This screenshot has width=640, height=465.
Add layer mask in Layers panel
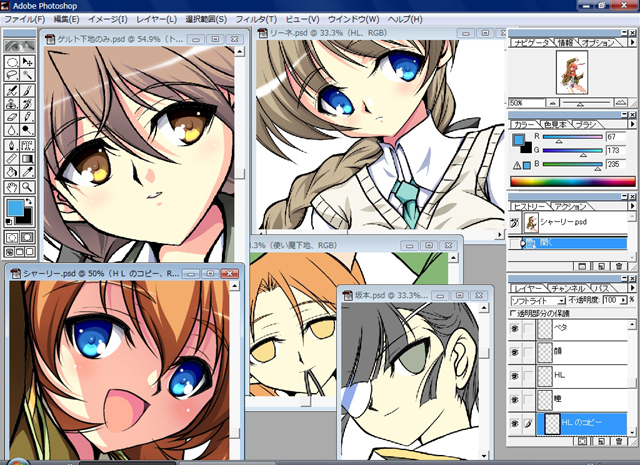tap(582, 441)
